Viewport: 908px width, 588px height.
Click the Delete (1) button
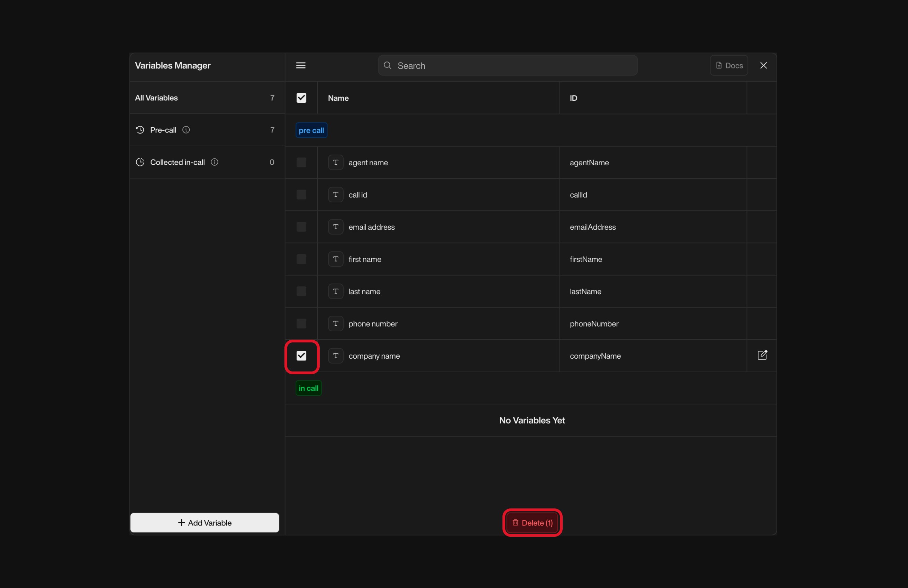click(x=532, y=523)
